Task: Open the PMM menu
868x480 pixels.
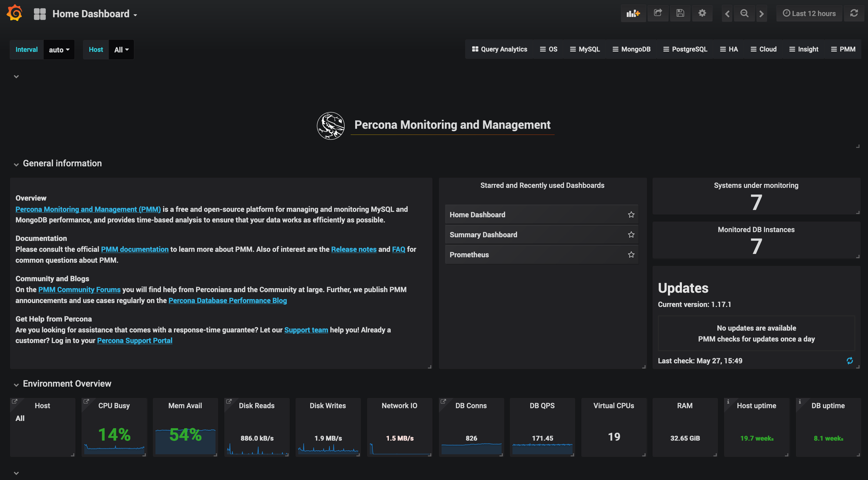Action: [x=843, y=49]
